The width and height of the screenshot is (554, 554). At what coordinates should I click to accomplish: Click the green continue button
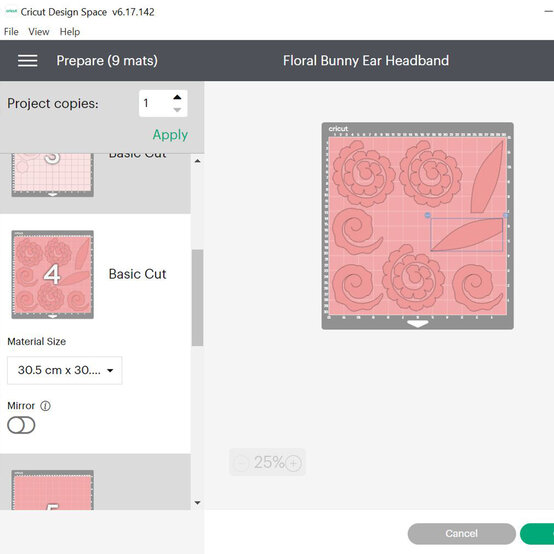[537, 534]
